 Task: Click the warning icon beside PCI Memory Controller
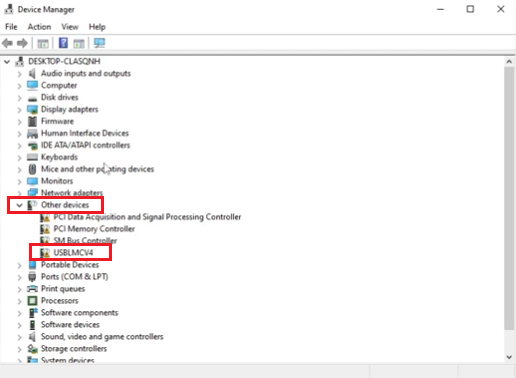45,229
